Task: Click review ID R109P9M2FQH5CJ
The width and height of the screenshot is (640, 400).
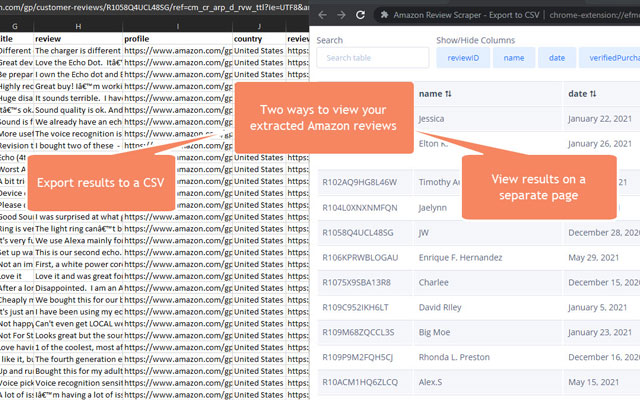Action: pyautogui.click(x=358, y=357)
